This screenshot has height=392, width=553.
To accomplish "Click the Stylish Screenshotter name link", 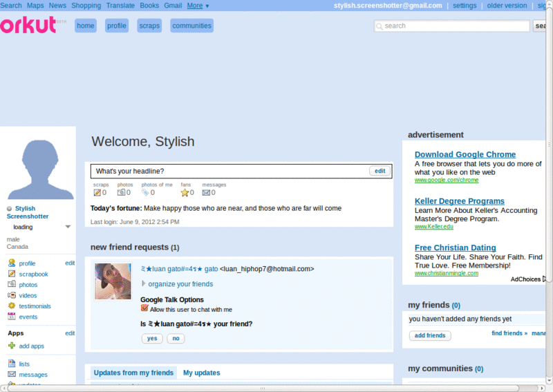I will tap(28, 212).
